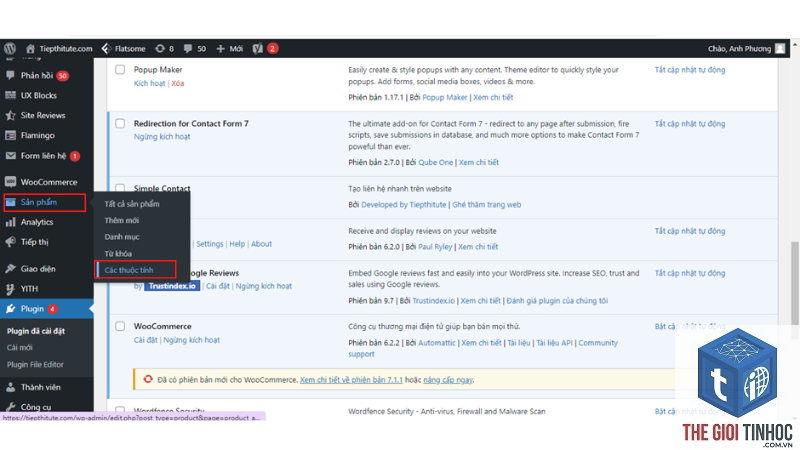Viewport: 800px width, 450px height.
Task: Click the updates icon showing 8
Action: tap(160, 48)
